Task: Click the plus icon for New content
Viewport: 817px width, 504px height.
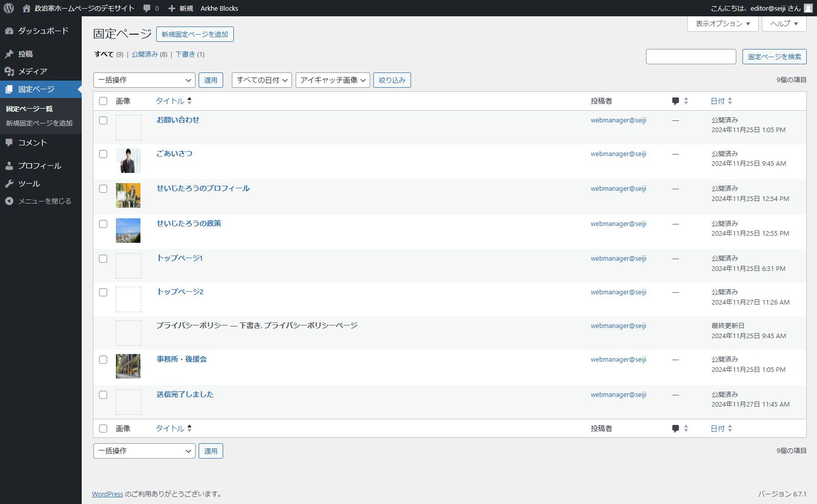Action: point(172,9)
